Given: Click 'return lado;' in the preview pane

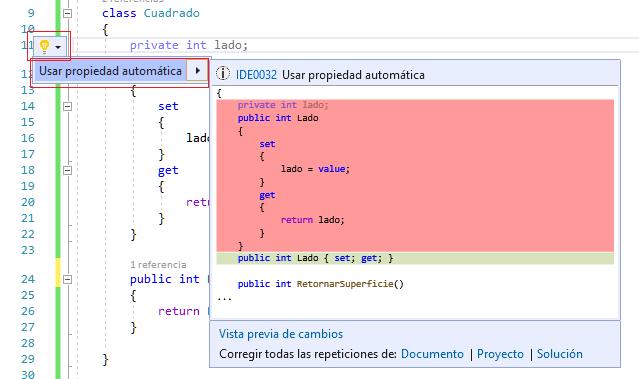Looking at the screenshot, I should tap(313, 220).
